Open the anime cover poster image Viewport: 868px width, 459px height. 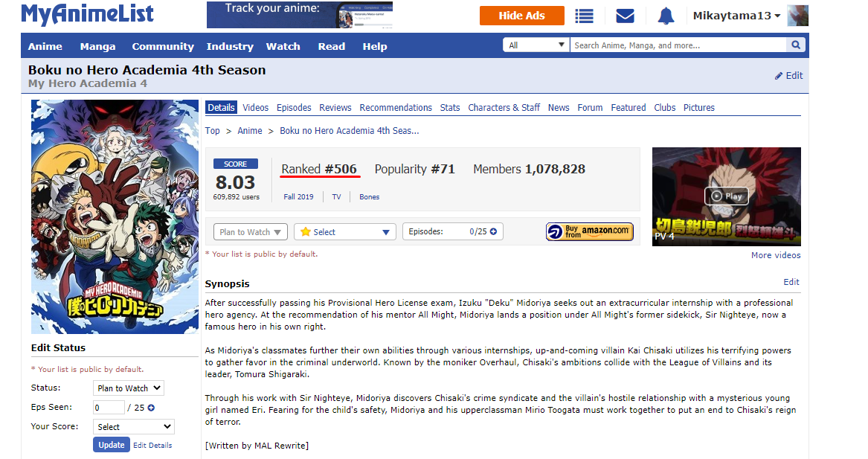coord(115,216)
